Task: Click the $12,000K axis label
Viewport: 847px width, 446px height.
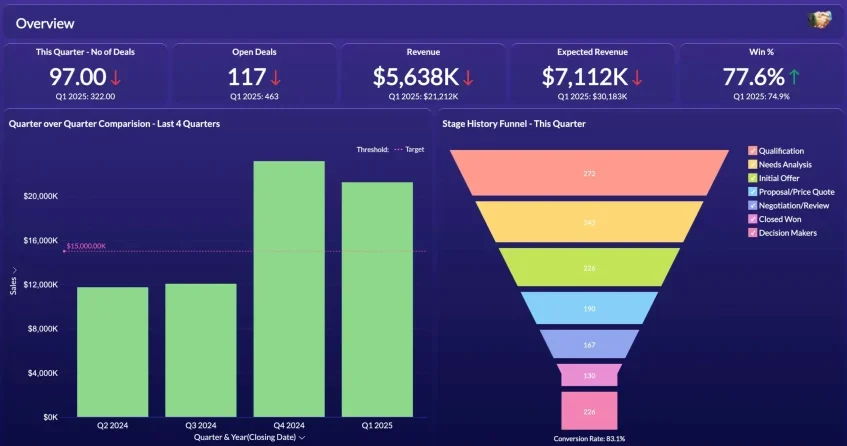Action: (41, 285)
